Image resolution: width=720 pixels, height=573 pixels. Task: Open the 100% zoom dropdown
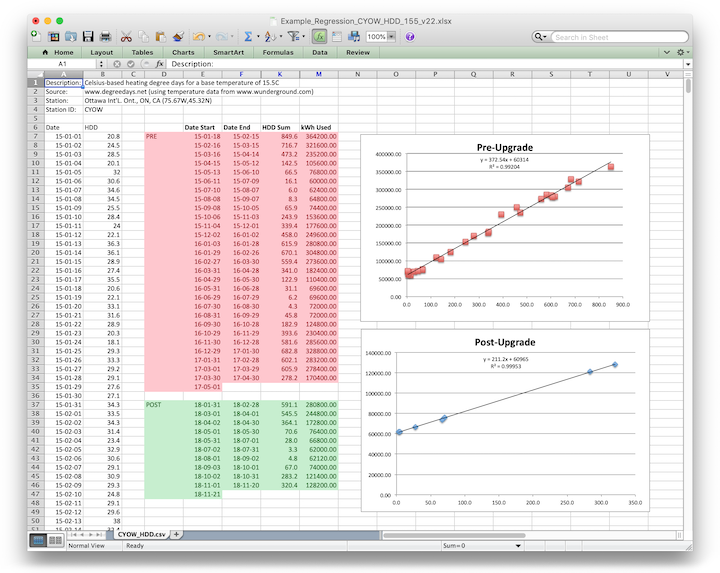(x=391, y=37)
